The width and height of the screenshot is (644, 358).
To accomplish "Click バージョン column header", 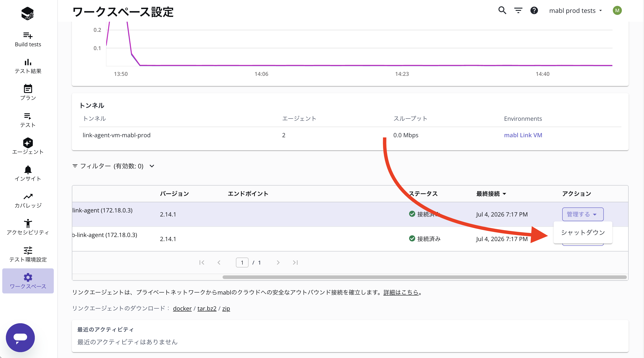I will point(174,194).
